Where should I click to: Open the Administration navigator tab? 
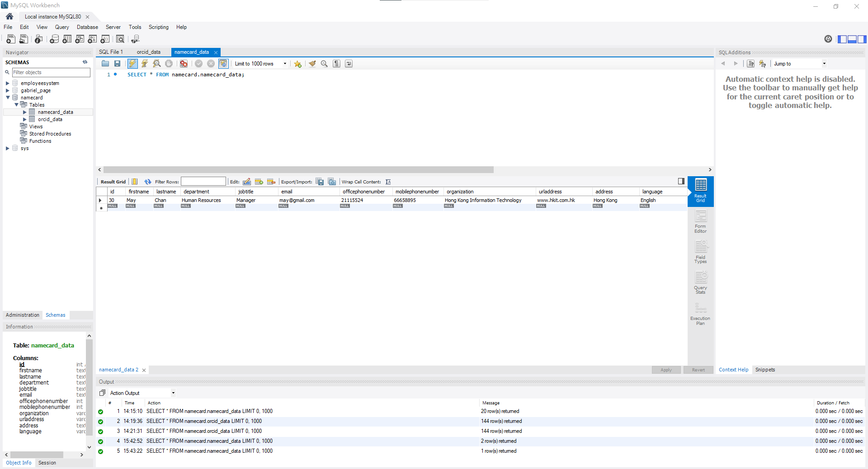[23, 315]
